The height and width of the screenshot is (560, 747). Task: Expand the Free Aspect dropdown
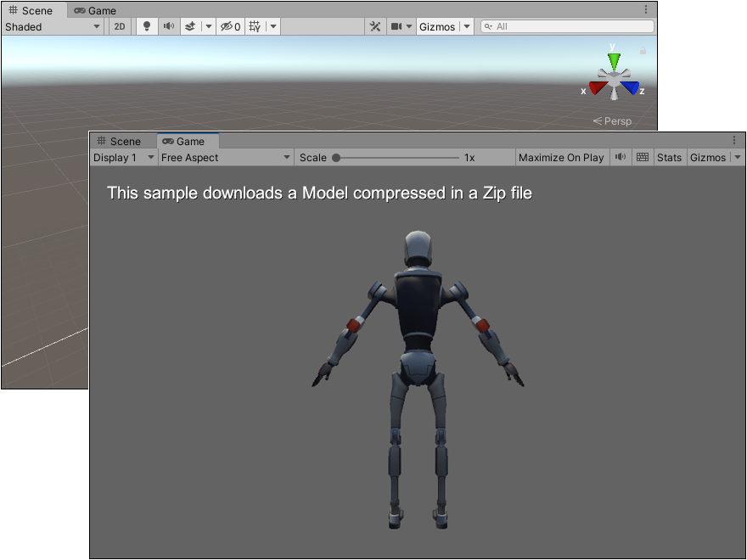226,157
